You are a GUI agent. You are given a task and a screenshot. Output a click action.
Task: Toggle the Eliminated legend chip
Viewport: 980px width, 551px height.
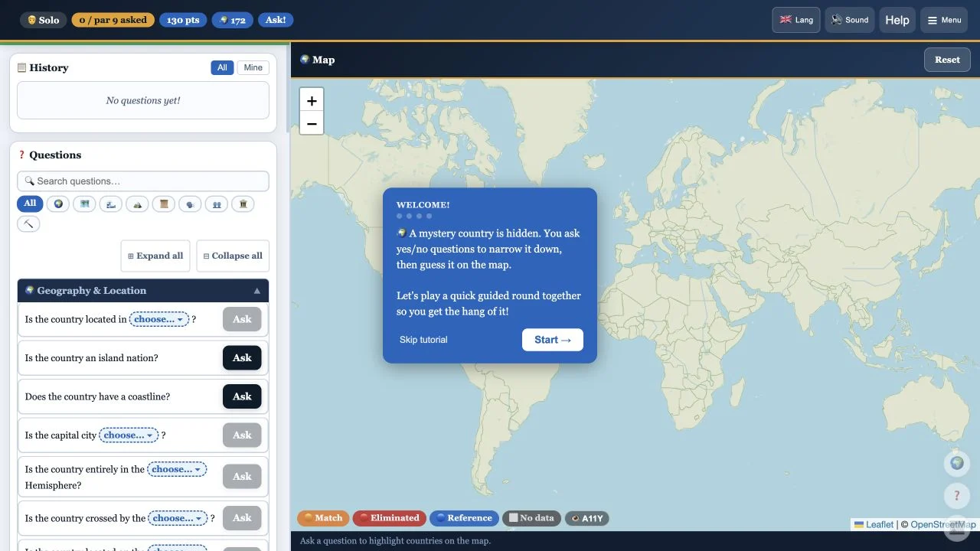pyautogui.click(x=390, y=518)
